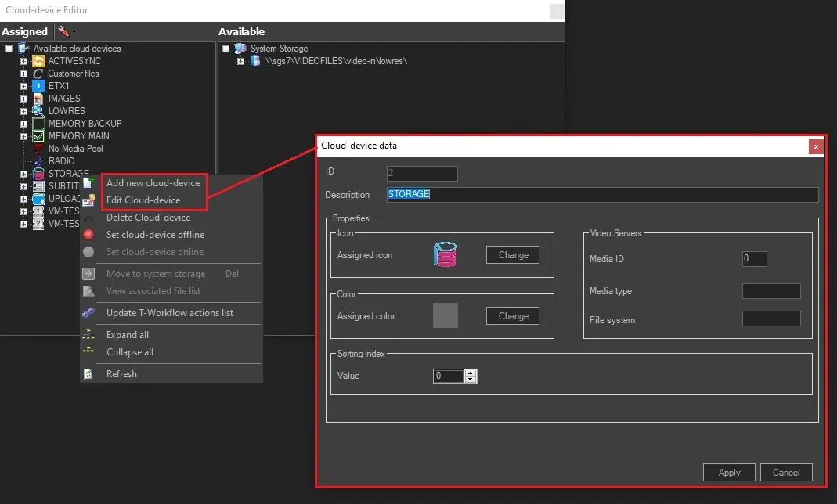Click the RADIO music note icon
Viewport: 837px width, 504px height.
pos(38,161)
